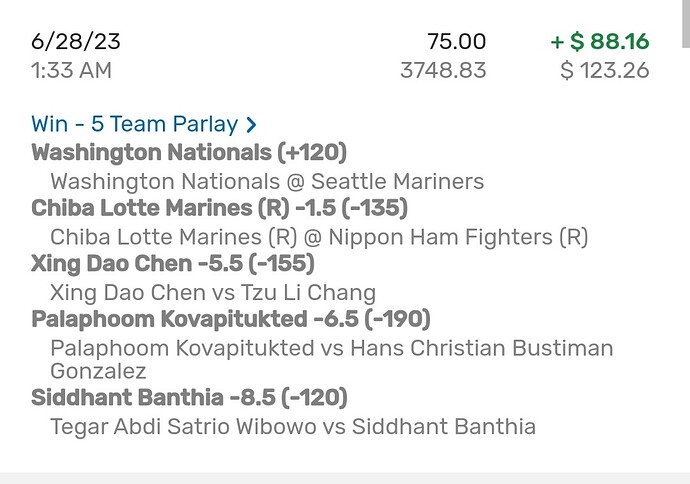Image resolution: width=690 pixels, height=484 pixels.
Task: Click Washington Nationals @ Seattle Mariners matchup
Action: (x=267, y=181)
